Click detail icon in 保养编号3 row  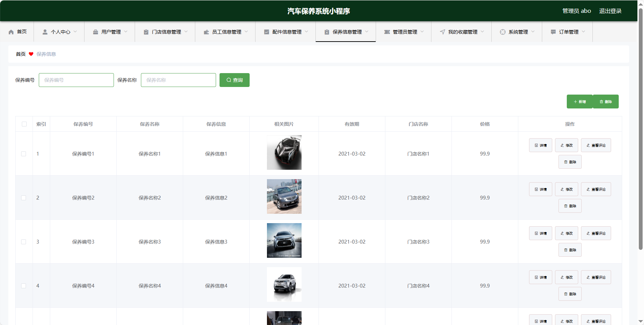(536, 234)
